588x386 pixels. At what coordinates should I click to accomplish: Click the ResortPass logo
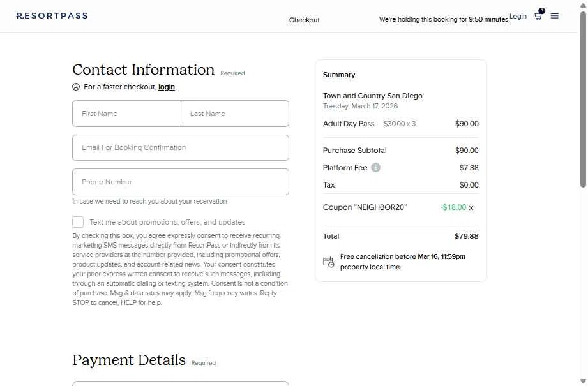[x=52, y=16]
